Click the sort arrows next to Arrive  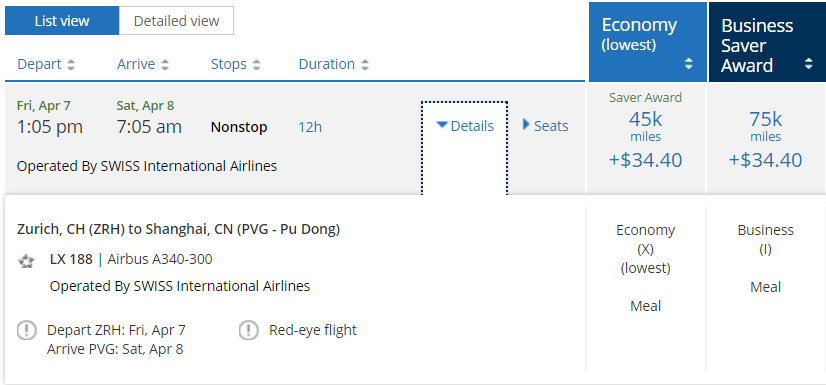(x=165, y=65)
